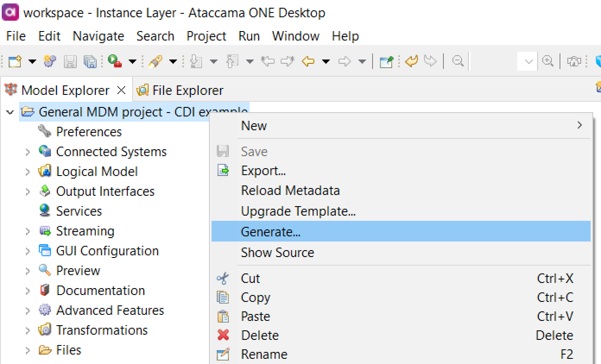Image resolution: width=601 pixels, height=364 pixels.
Task: Click the Run green play icon
Action: [115, 62]
